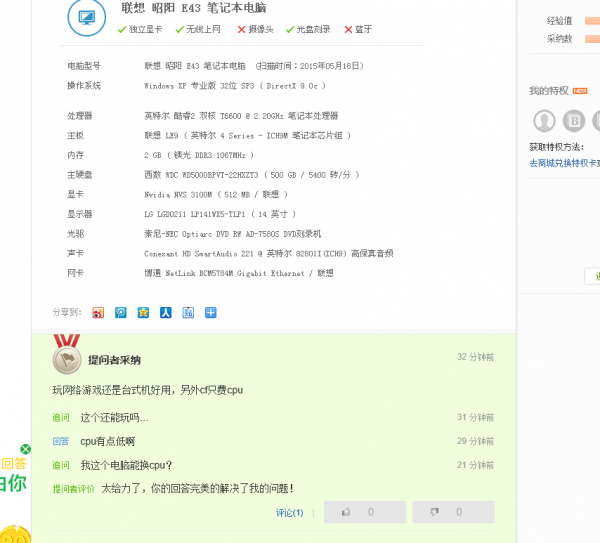This screenshot has height=543, width=600.
Task: Click hard disk value WD5000BPVT
Action: click(x=251, y=175)
